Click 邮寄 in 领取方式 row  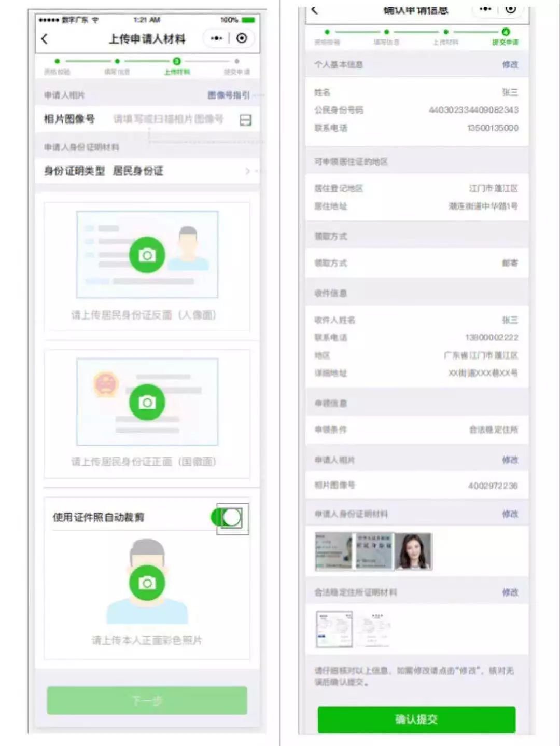click(510, 263)
